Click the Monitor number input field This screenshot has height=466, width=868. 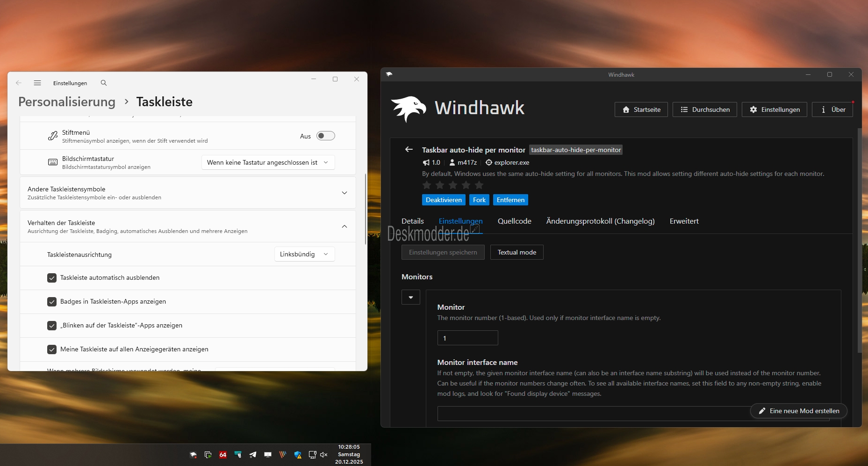[x=467, y=338]
